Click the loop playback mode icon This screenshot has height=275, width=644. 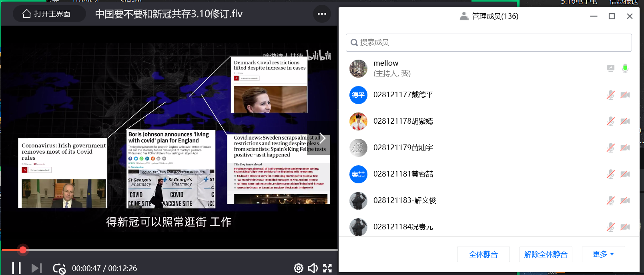pyautogui.click(x=59, y=268)
